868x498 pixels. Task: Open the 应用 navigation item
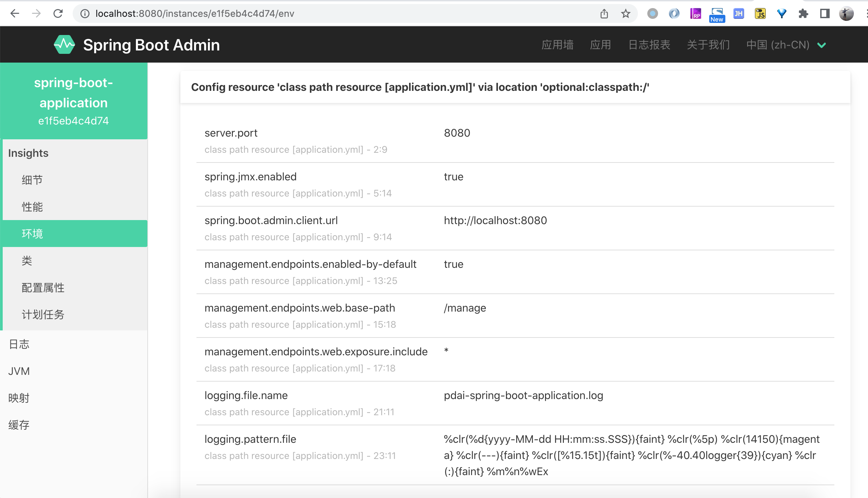601,45
